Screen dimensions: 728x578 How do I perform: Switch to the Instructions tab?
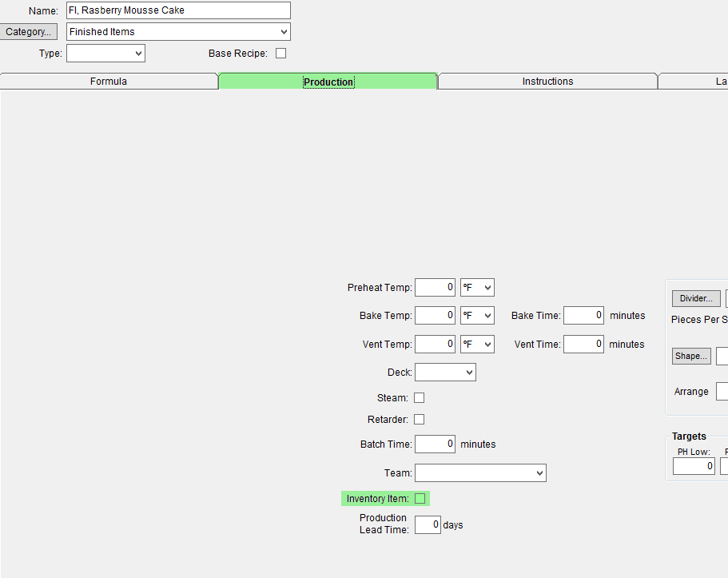(547, 82)
